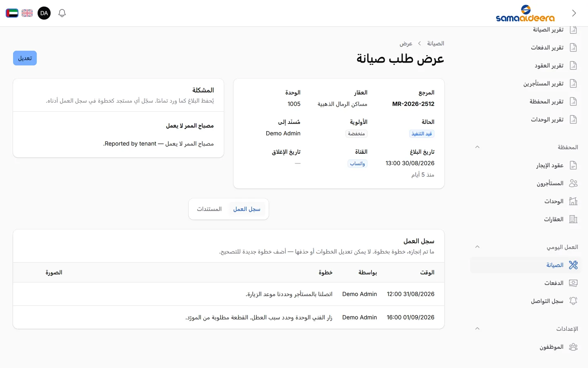Screen dimensions: 588x368
Task: Click the العقارات building icon
Action: click(x=573, y=219)
